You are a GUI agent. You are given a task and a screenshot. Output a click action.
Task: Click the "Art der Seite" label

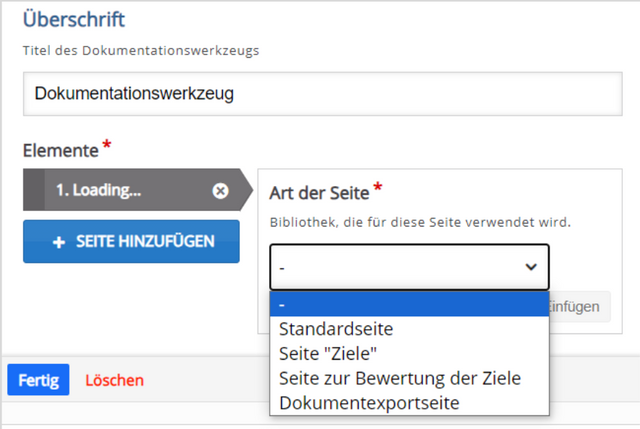click(319, 193)
